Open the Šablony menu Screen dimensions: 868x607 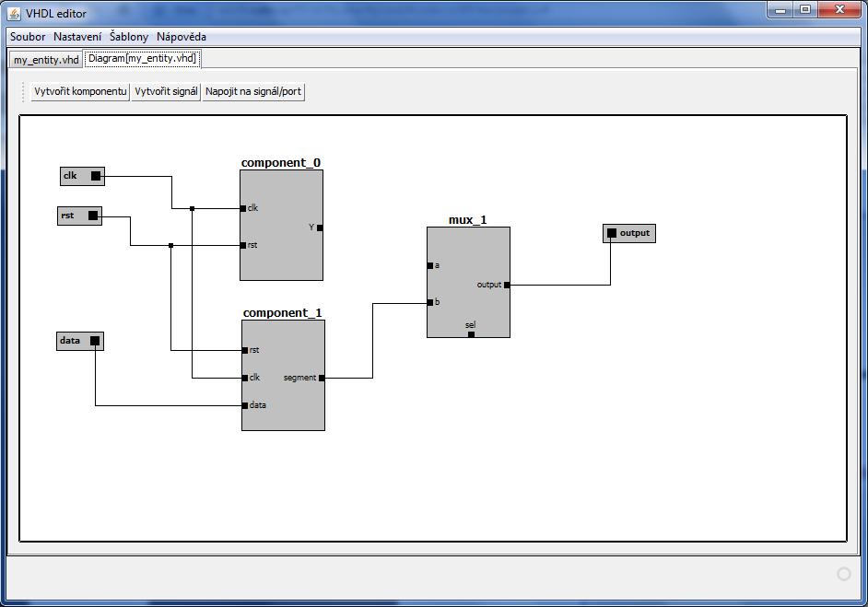coord(129,37)
